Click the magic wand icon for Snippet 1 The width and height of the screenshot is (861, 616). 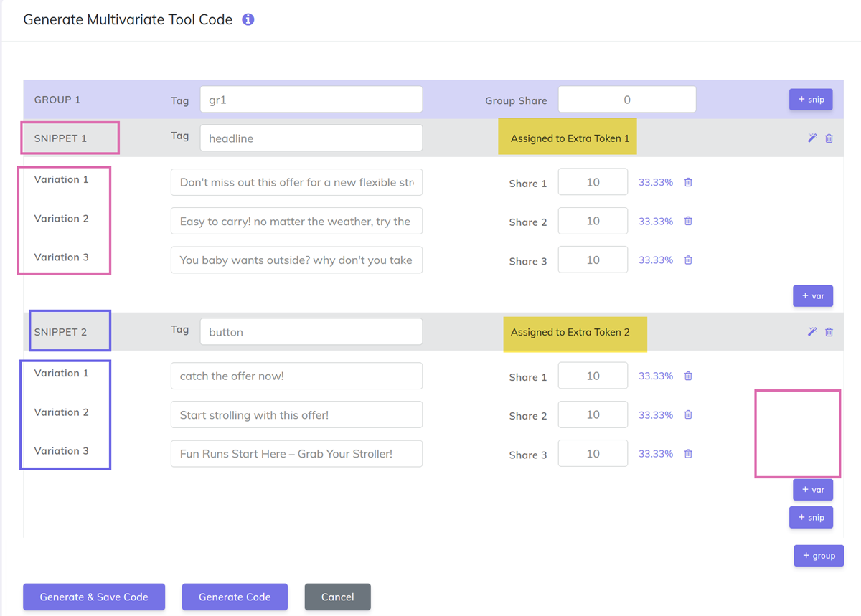pos(811,138)
